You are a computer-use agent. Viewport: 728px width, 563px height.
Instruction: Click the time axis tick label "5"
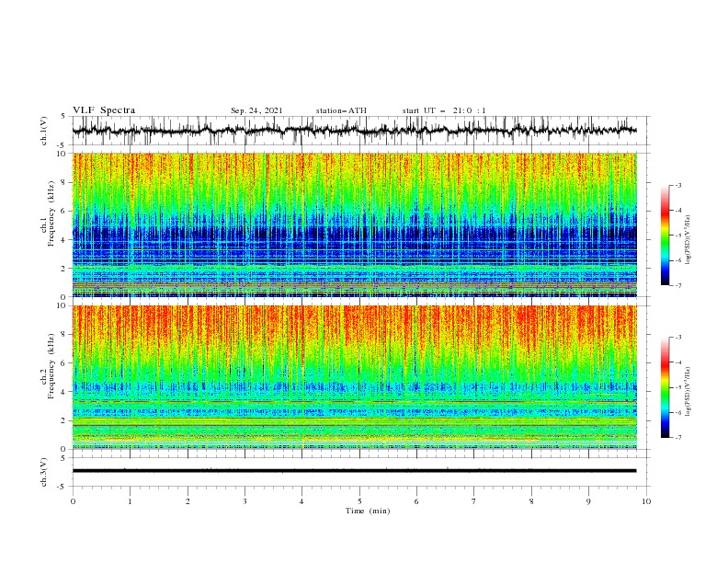tap(359, 501)
